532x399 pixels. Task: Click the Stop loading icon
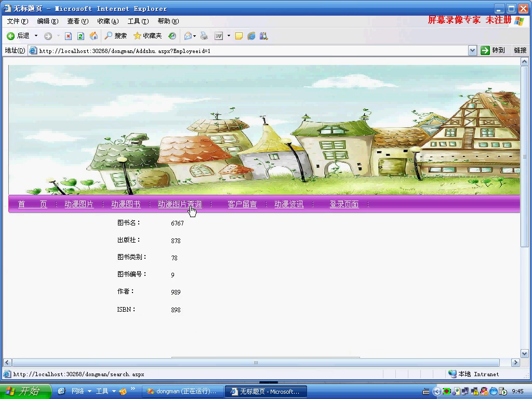pyautogui.click(x=68, y=36)
